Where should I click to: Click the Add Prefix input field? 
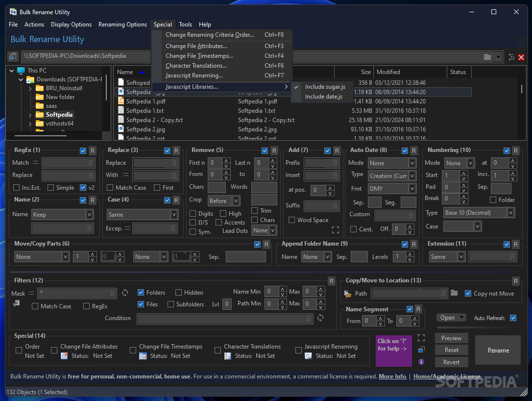[322, 163]
